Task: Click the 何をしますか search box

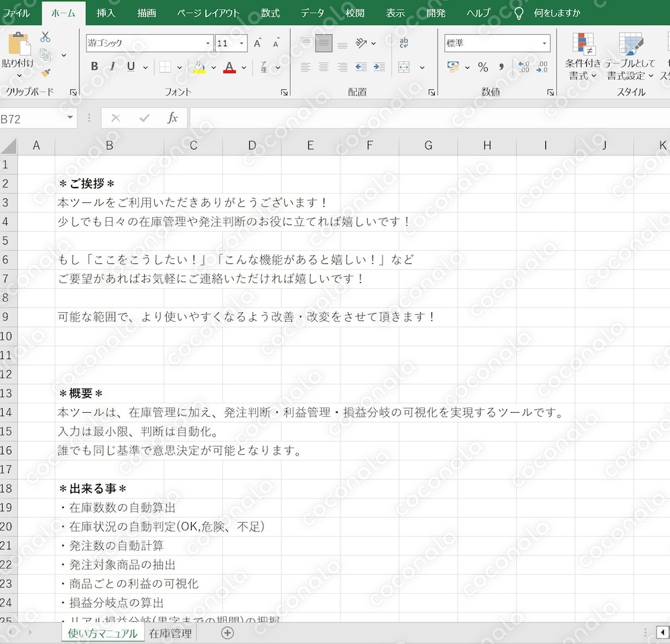Action: coord(557,13)
